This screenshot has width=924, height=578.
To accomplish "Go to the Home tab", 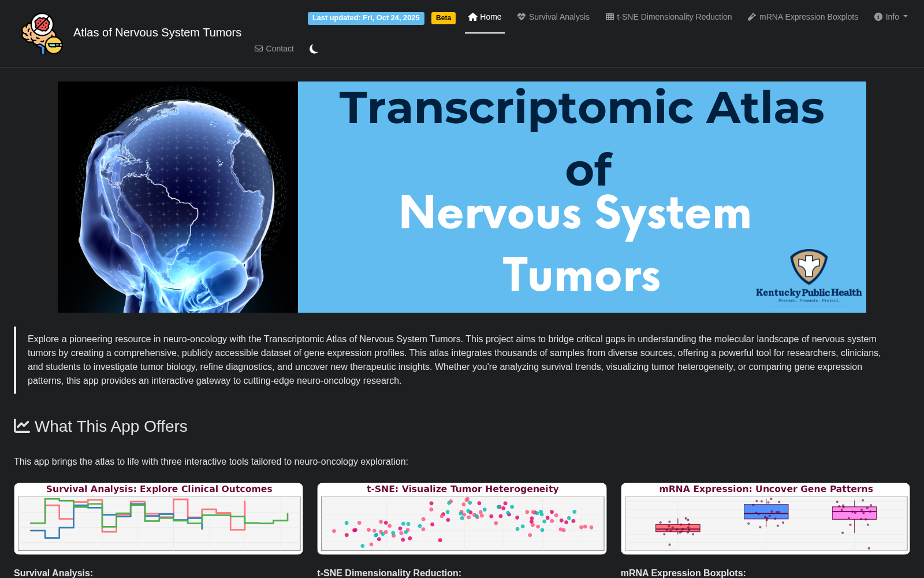I will 485,17.
